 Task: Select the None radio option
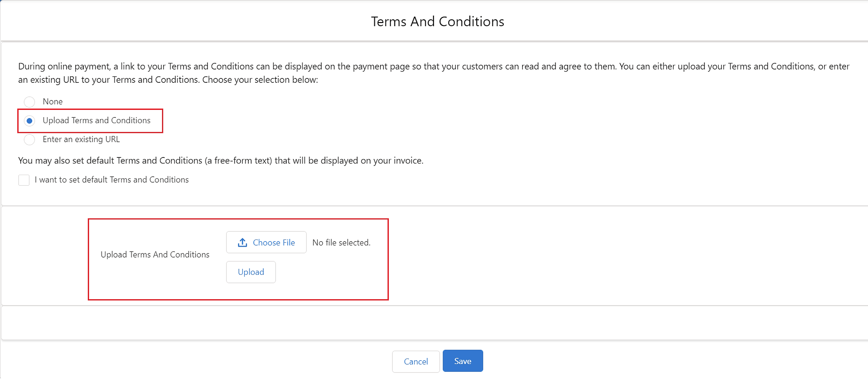29,102
